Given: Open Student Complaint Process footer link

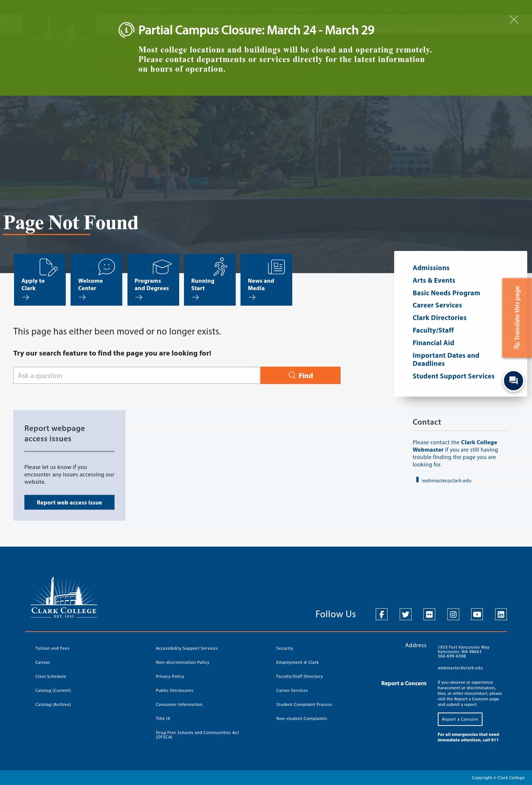Looking at the screenshot, I should (304, 704).
